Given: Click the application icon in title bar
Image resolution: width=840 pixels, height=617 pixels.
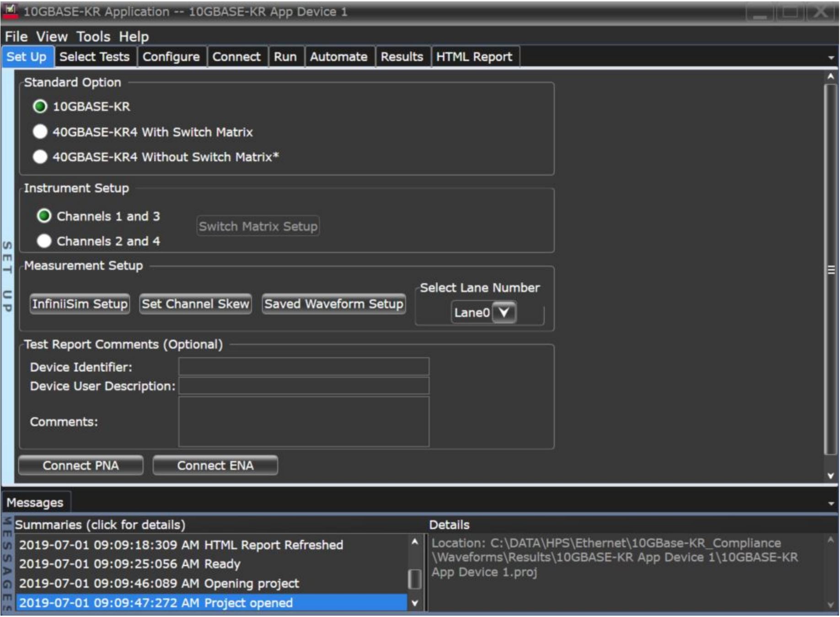Looking at the screenshot, I should click(x=11, y=11).
